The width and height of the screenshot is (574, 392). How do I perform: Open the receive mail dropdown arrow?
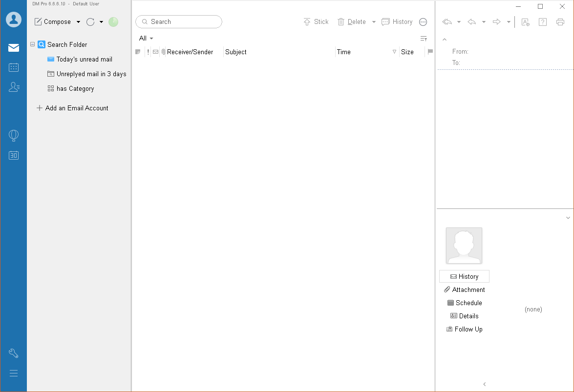(102, 22)
